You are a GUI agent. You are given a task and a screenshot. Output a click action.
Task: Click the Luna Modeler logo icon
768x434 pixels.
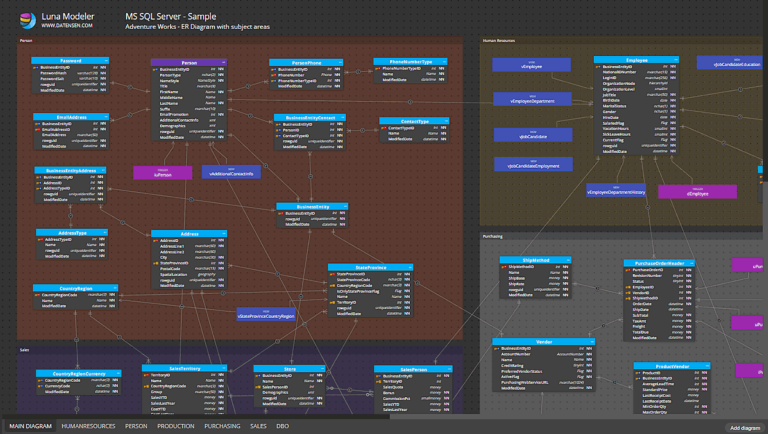(30, 19)
